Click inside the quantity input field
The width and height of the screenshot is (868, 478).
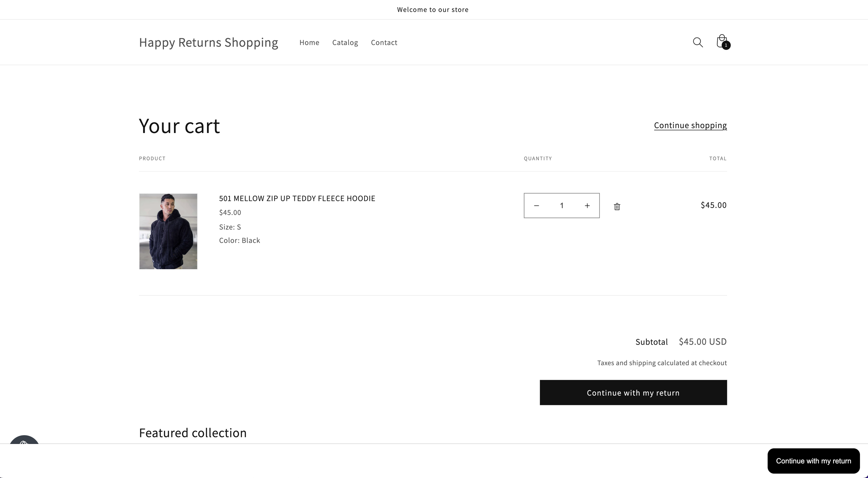(562, 205)
